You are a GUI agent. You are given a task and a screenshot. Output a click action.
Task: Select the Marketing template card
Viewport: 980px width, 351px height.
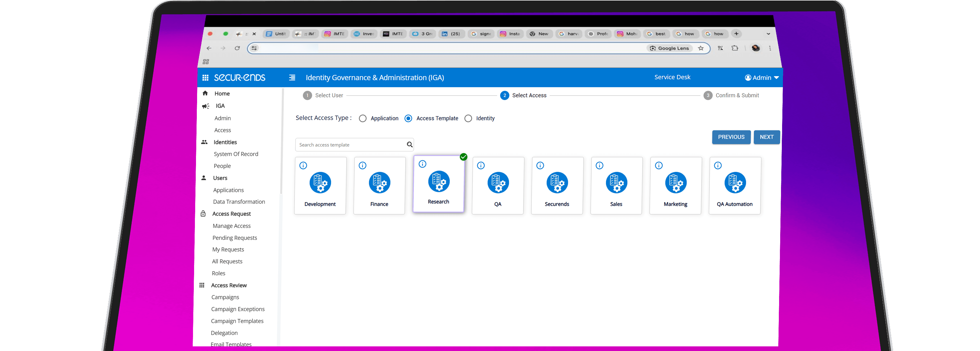tap(675, 186)
